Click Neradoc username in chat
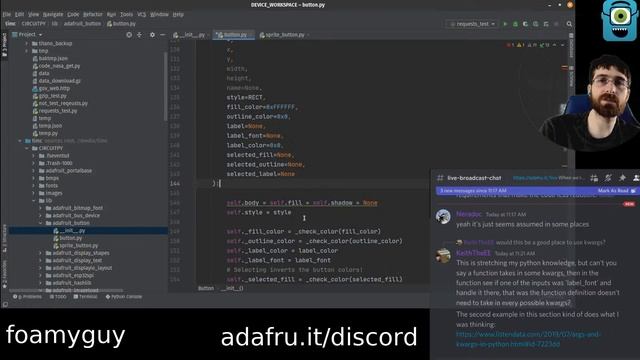This screenshot has width=640, height=360. click(469, 214)
